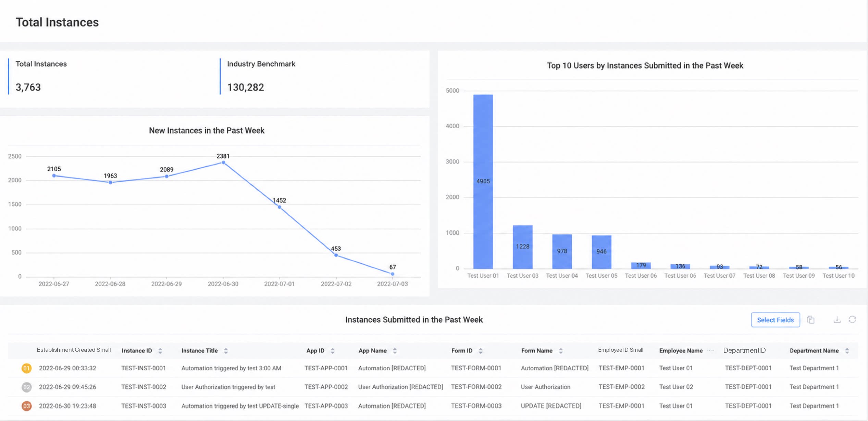Click the Test User 01 bar showing 4905
The image size is (868, 421).
[x=483, y=181]
